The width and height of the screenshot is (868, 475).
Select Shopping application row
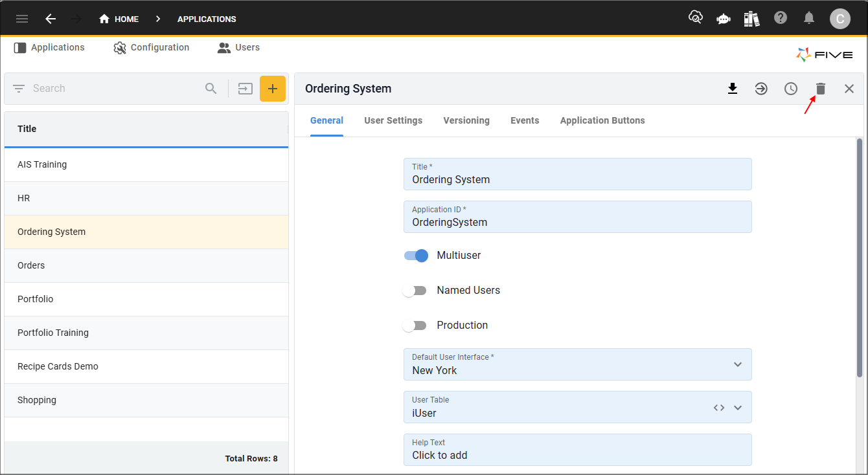pyautogui.click(x=146, y=401)
